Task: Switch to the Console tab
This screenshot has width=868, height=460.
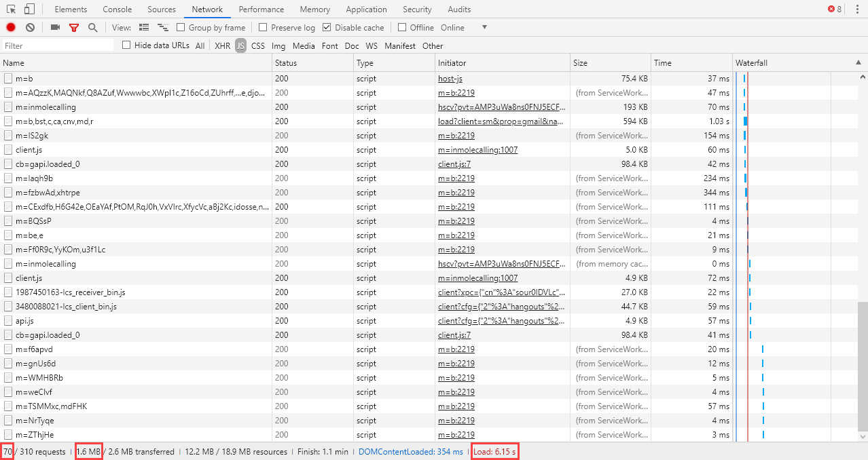Action: coord(117,9)
